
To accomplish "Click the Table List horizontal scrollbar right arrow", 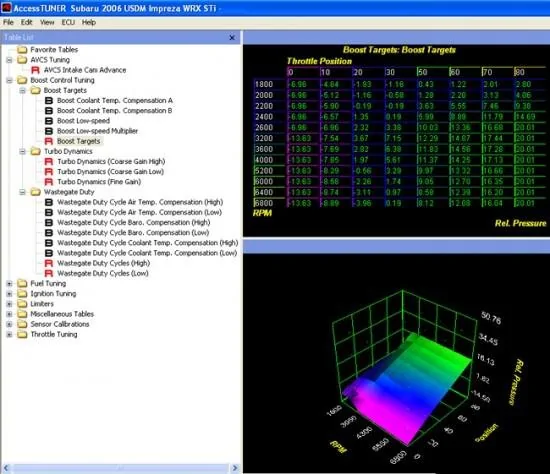I will point(235,468).
